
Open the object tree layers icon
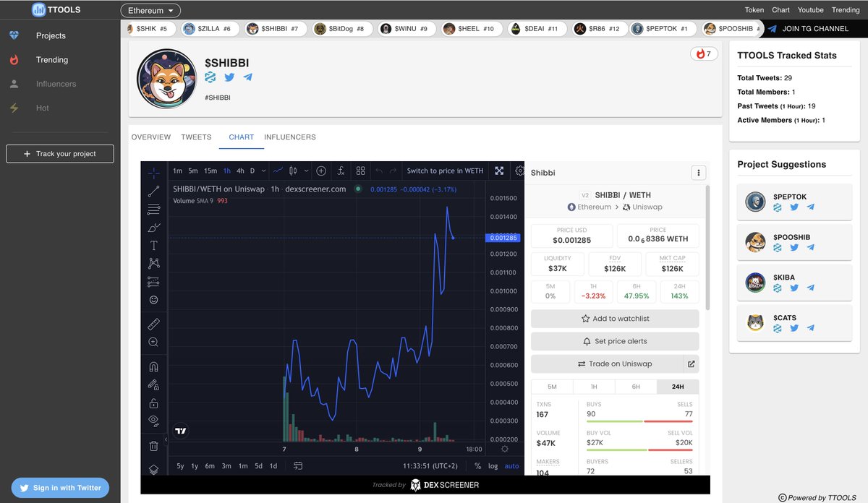pyautogui.click(x=153, y=469)
